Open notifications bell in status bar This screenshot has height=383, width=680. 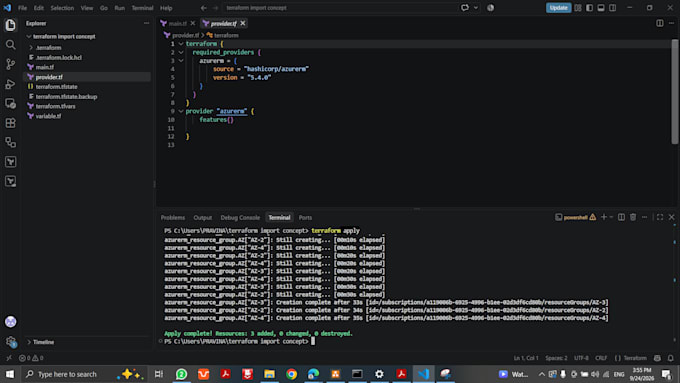tap(670, 358)
